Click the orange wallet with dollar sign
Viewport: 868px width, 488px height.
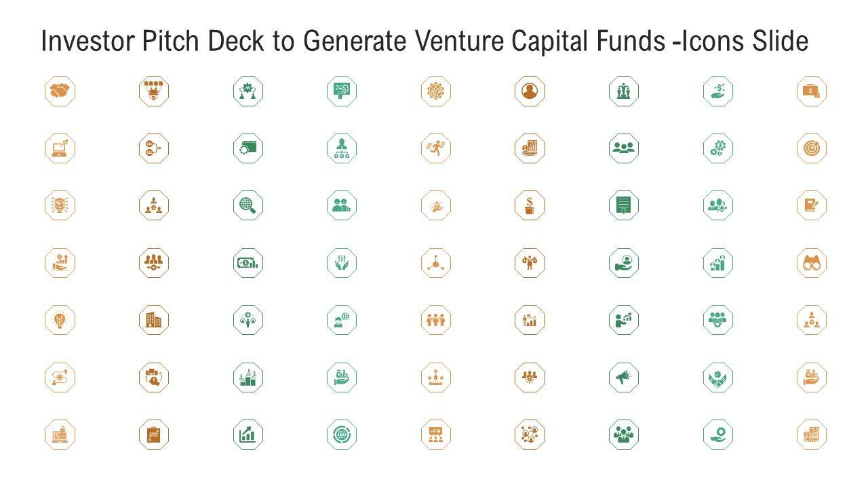coord(812,91)
